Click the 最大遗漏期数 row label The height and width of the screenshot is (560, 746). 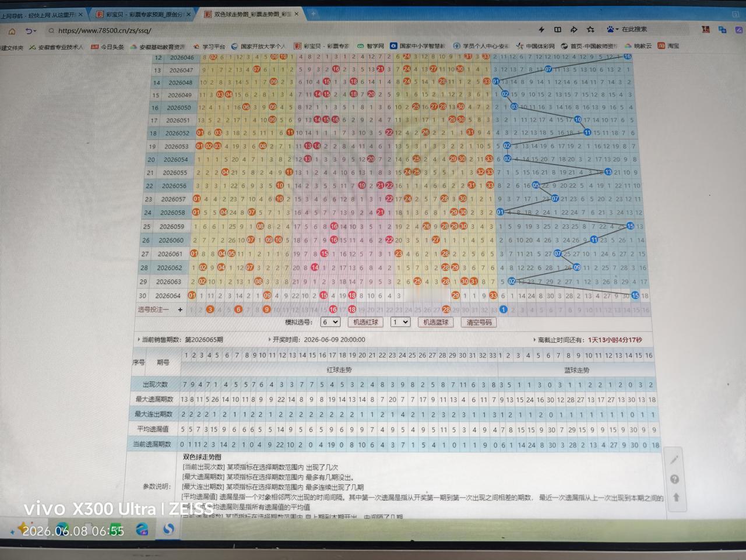[154, 399]
